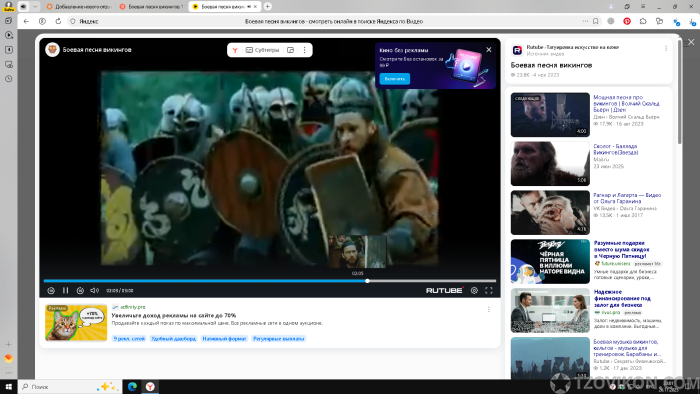Open browser main menu hamburger
Image resolution: width=700 pixels, height=394 pixels.
(643, 7)
